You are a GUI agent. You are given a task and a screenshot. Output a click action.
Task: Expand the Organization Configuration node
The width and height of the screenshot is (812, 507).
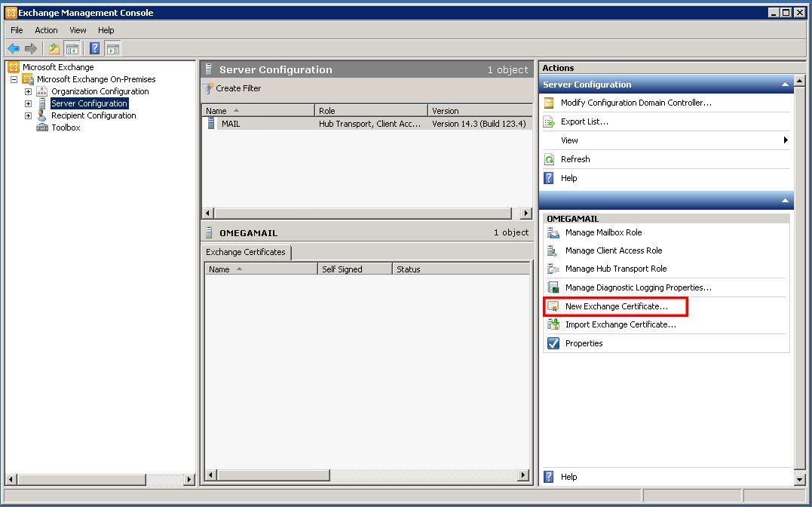tap(28, 91)
